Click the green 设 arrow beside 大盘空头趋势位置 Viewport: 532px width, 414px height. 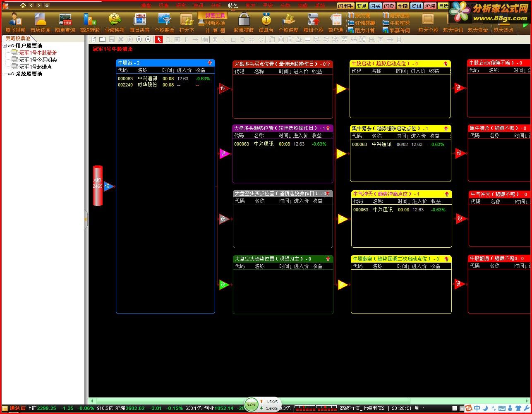224,285
